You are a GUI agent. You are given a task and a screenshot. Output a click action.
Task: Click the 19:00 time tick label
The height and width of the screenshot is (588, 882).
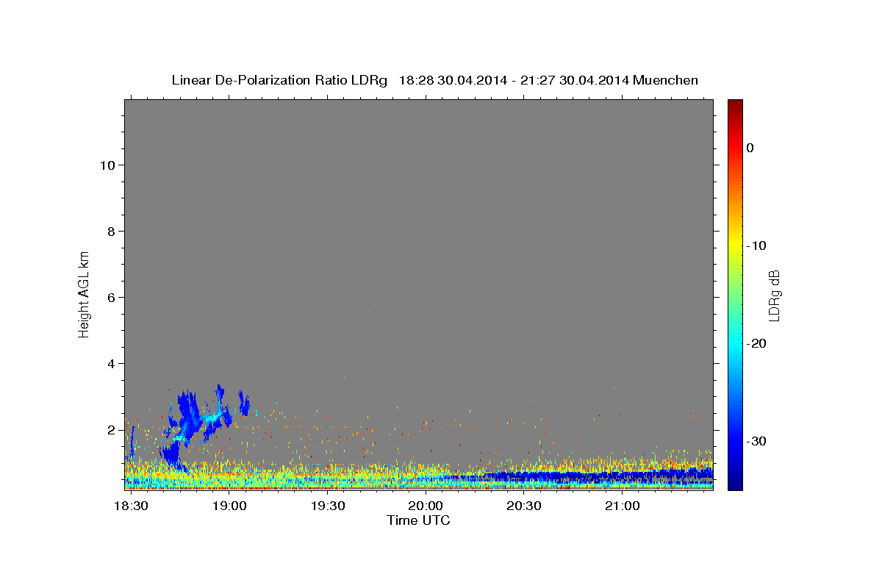(x=229, y=506)
